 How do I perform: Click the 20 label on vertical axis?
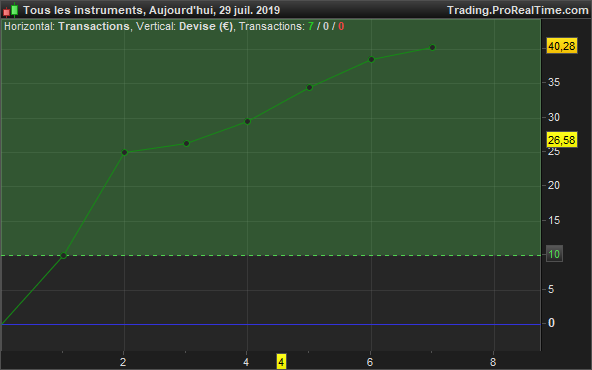pos(554,185)
